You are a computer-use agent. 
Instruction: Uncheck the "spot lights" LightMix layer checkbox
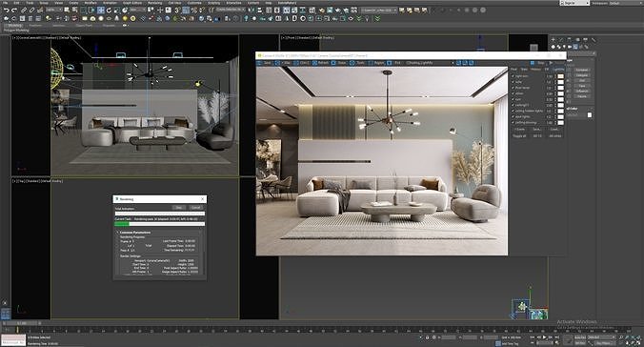[513, 116]
